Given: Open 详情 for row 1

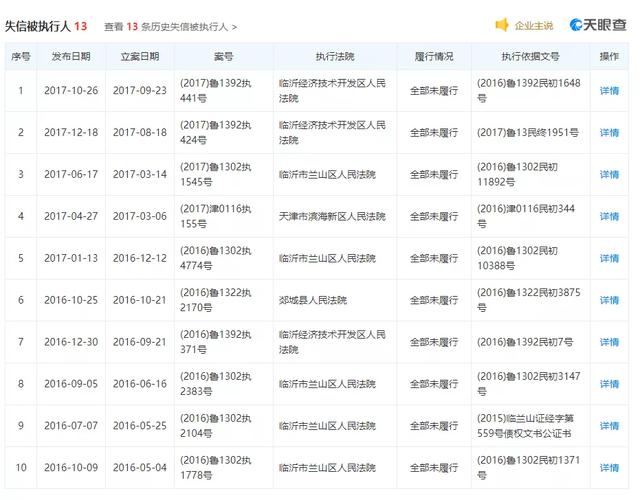Looking at the screenshot, I should tap(609, 91).
